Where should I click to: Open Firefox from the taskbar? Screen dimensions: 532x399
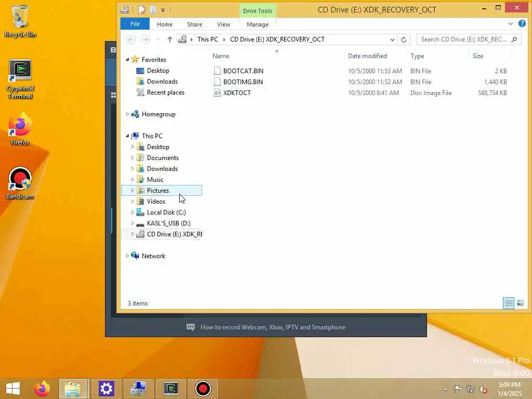pos(42,389)
